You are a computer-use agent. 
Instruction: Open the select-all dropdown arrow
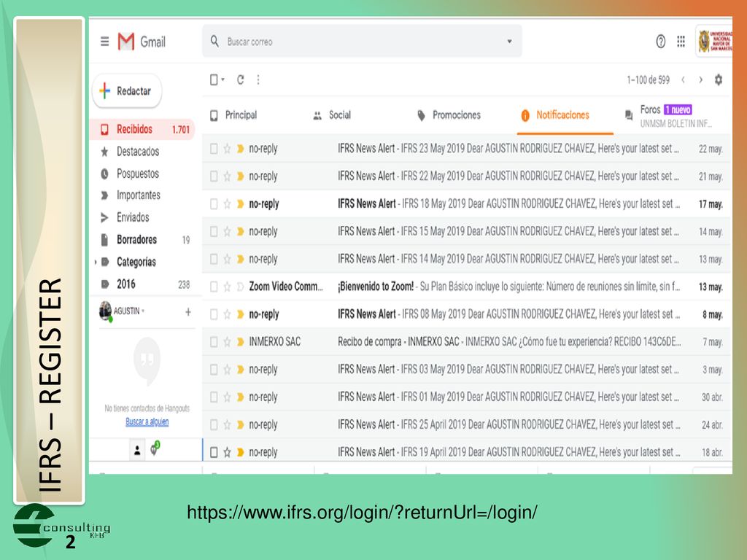(x=222, y=80)
